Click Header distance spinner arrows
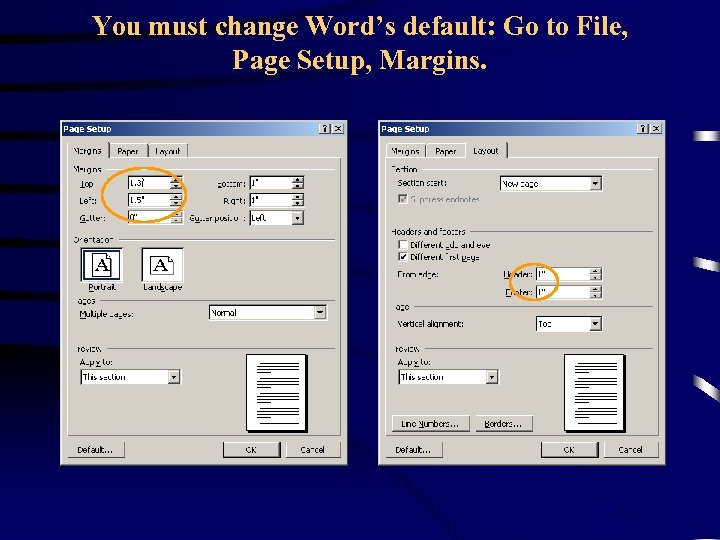 [596, 274]
